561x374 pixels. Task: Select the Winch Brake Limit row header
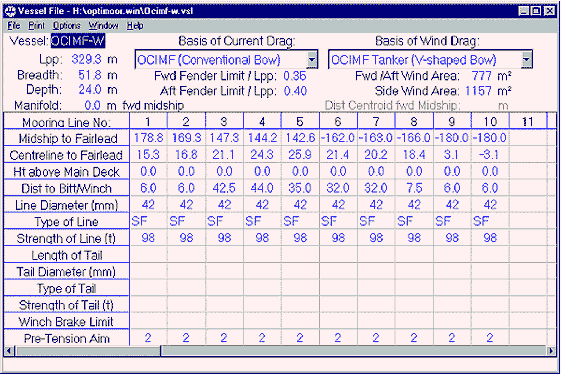tap(67, 321)
